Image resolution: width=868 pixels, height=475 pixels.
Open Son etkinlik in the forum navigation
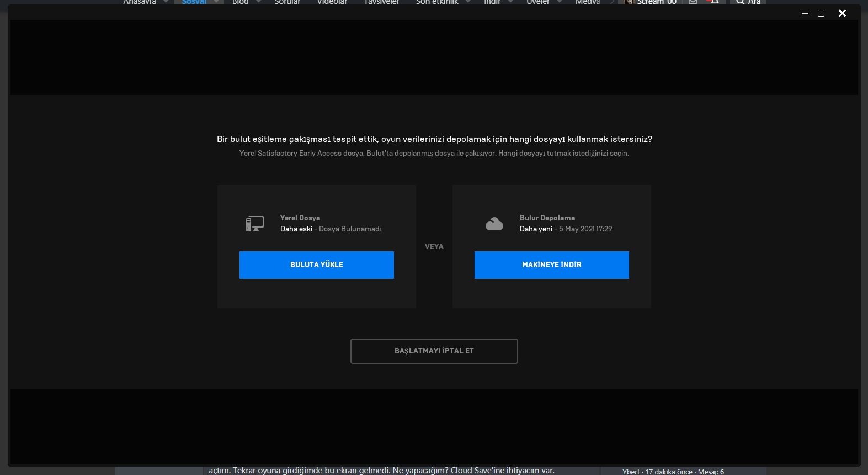[437, 2]
